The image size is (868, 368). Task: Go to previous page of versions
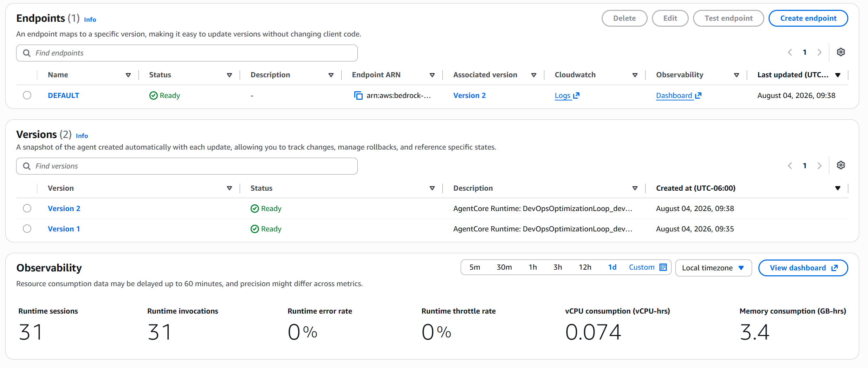pyautogui.click(x=790, y=165)
